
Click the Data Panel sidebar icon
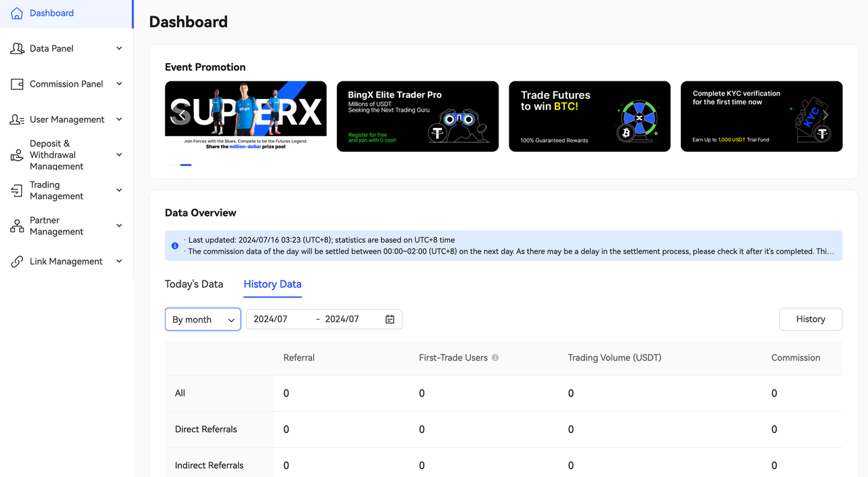point(17,49)
